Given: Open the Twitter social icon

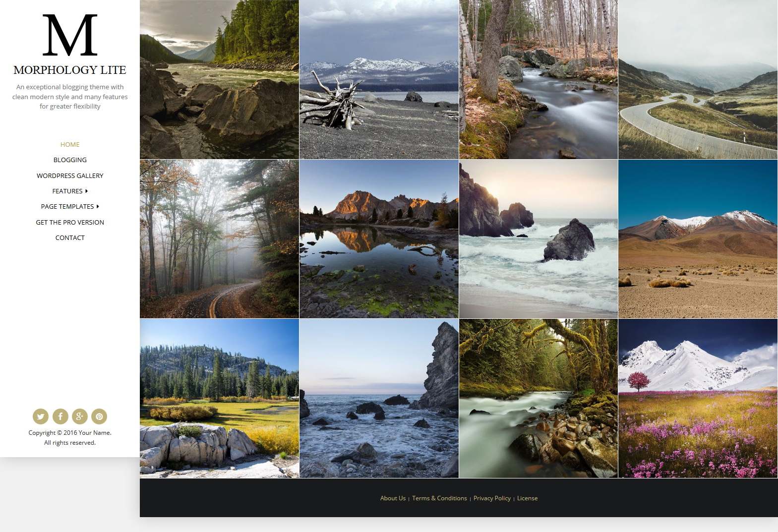Looking at the screenshot, I should point(41,416).
